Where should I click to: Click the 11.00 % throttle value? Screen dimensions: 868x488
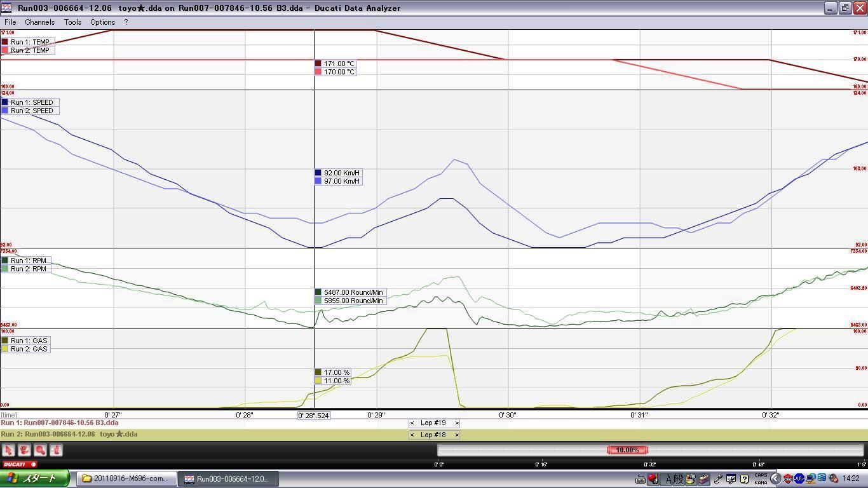pos(332,381)
